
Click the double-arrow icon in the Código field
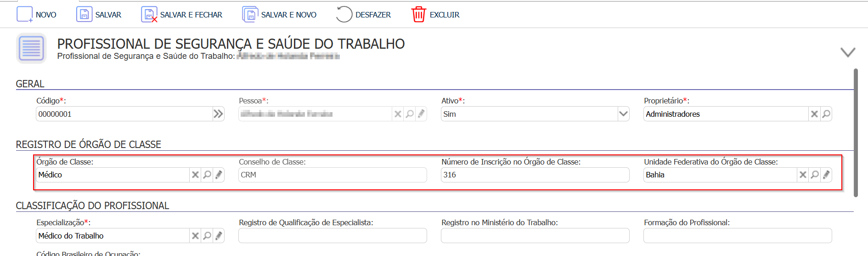[x=218, y=114]
